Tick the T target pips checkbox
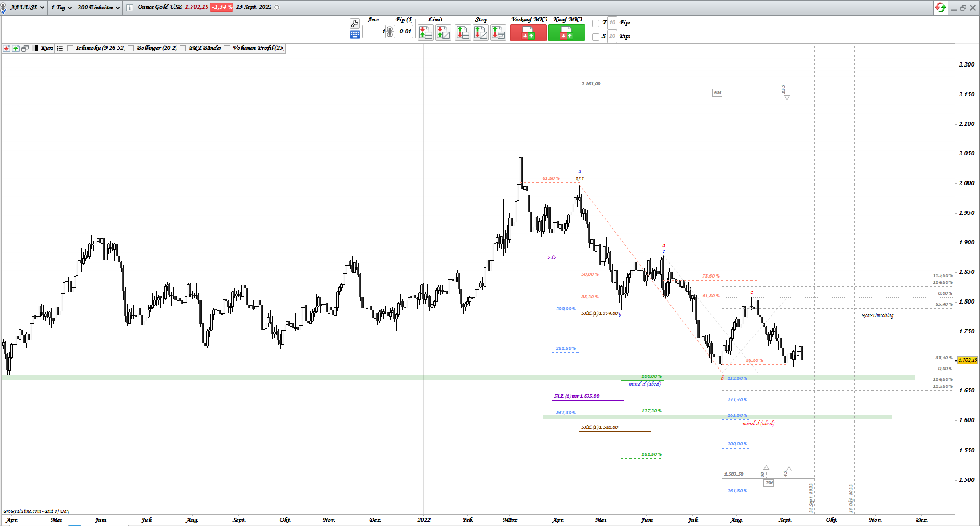The width and height of the screenshot is (980, 526). tap(596, 23)
